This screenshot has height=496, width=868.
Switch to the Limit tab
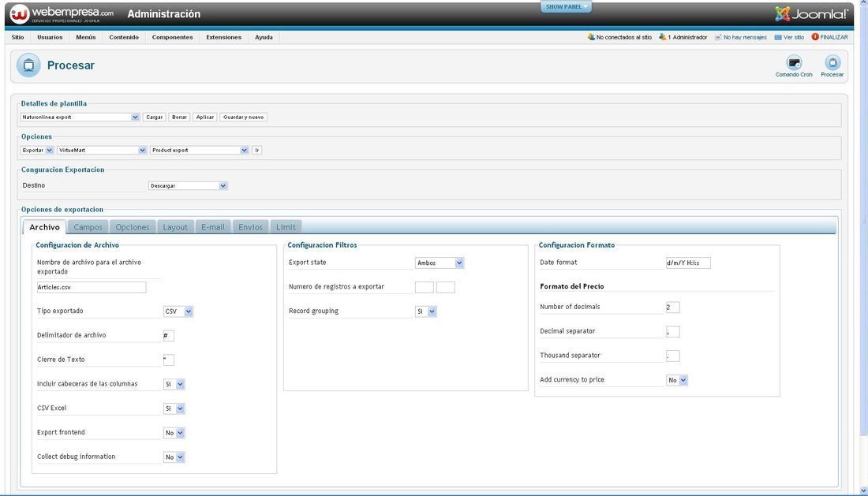point(286,227)
